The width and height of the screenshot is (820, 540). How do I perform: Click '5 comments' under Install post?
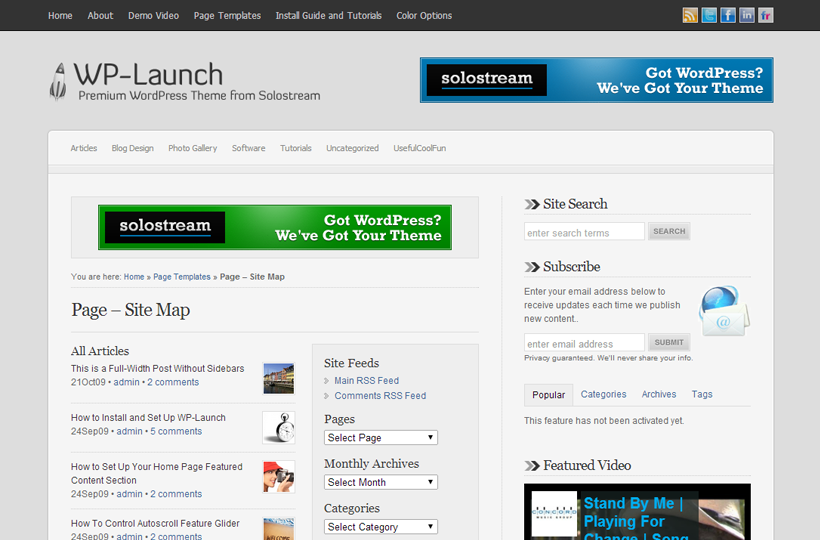(176, 431)
